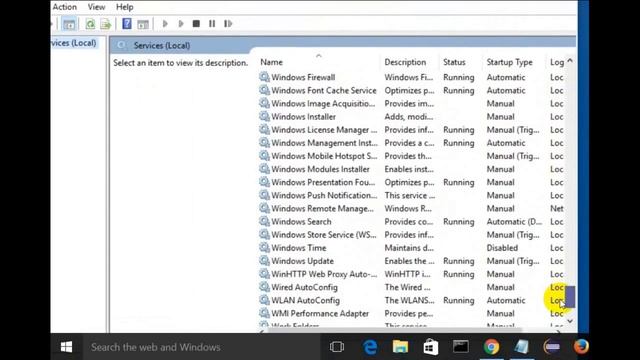Click the Refresh toolbar icon

point(90,24)
